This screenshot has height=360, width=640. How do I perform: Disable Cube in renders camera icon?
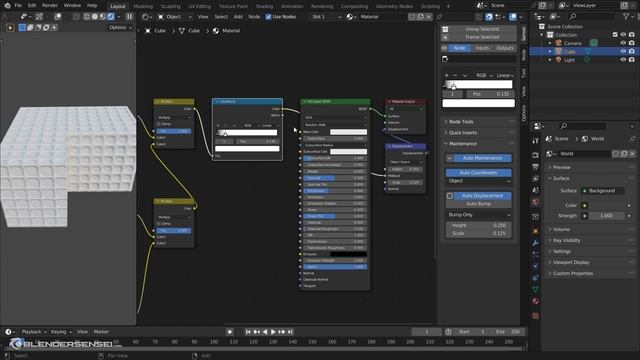[632, 51]
